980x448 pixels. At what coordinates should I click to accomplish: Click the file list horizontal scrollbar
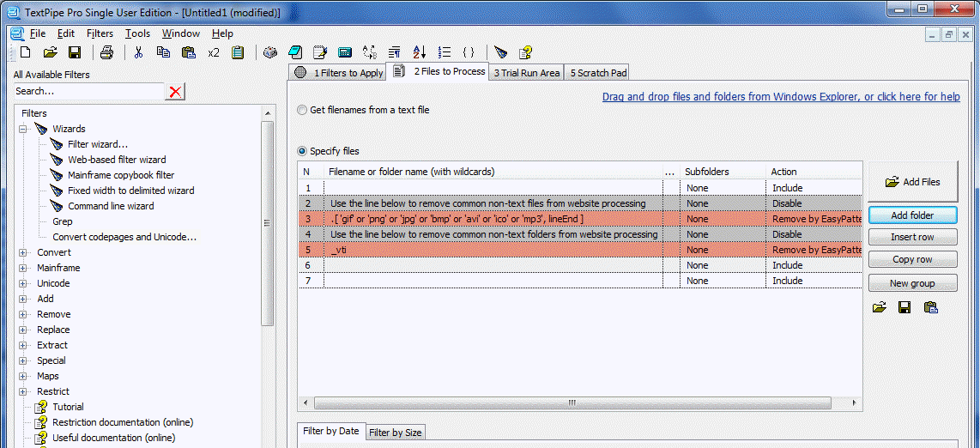pyautogui.click(x=572, y=403)
